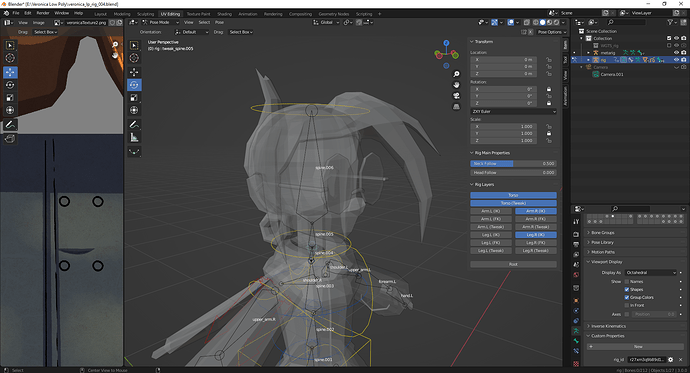Open the Object Data armature properties tab icon
Screen dimensions: 690x373
(x=576, y=330)
